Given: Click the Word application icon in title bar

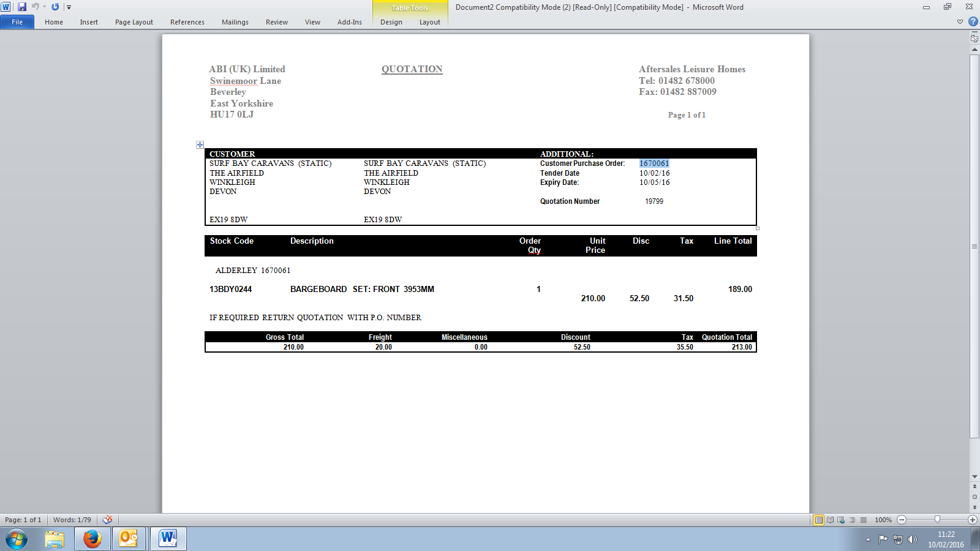Looking at the screenshot, I should (6, 7).
